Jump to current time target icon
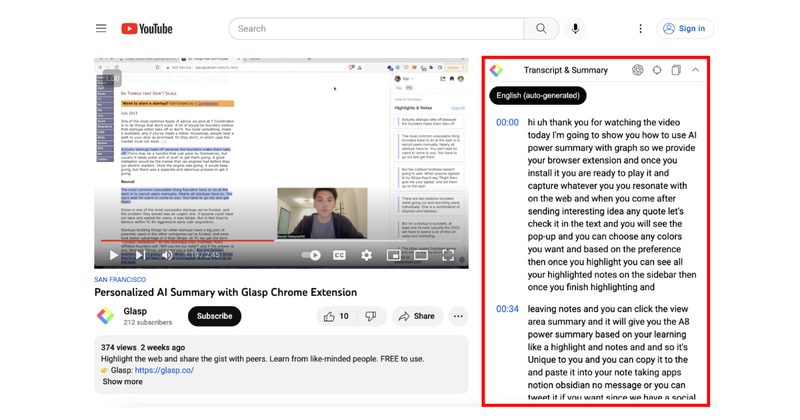This screenshot has height=420, width=800. point(657,70)
